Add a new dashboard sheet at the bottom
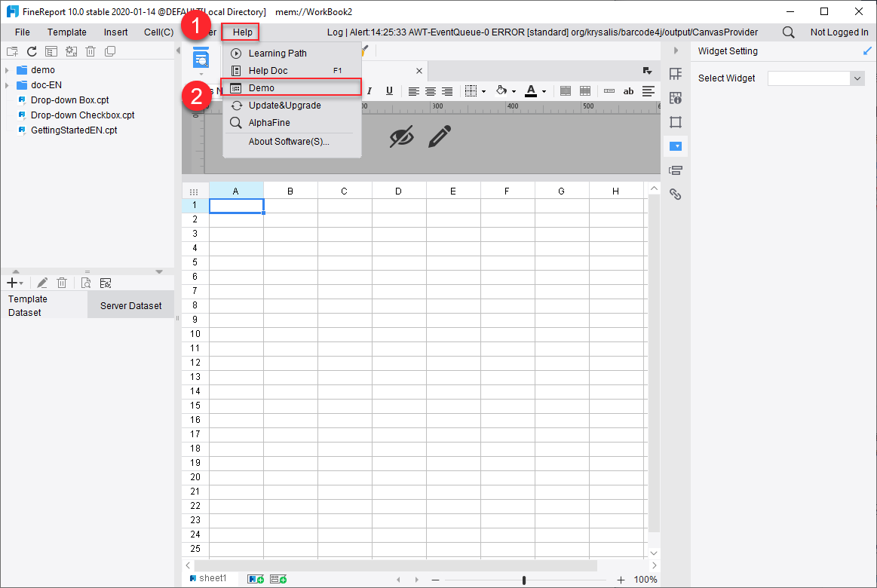 point(278,578)
